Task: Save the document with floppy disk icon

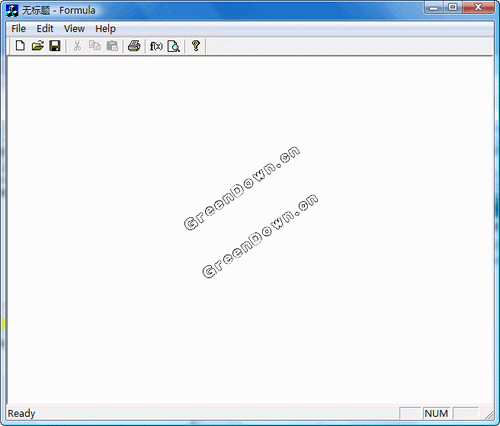Action: pos(55,46)
